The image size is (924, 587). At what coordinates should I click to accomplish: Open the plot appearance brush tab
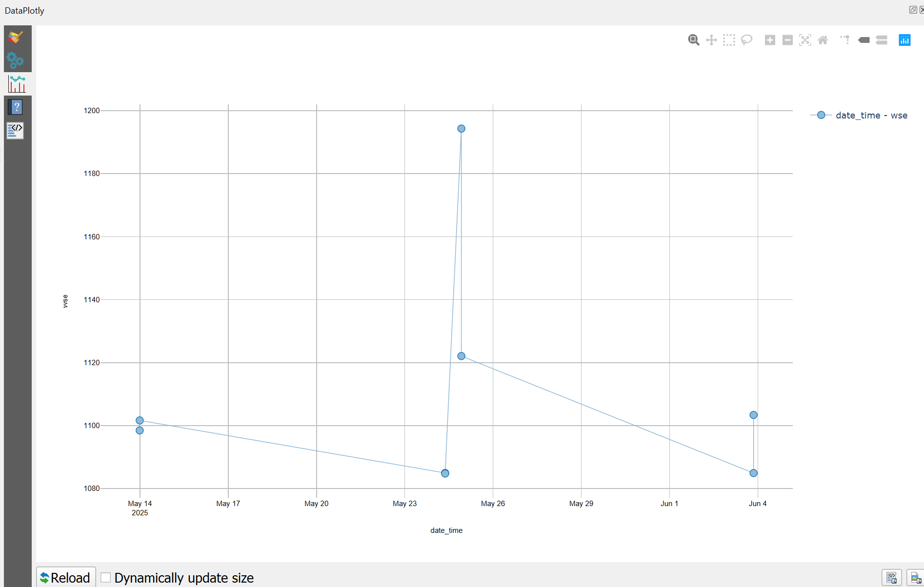pyautogui.click(x=16, y=38)
